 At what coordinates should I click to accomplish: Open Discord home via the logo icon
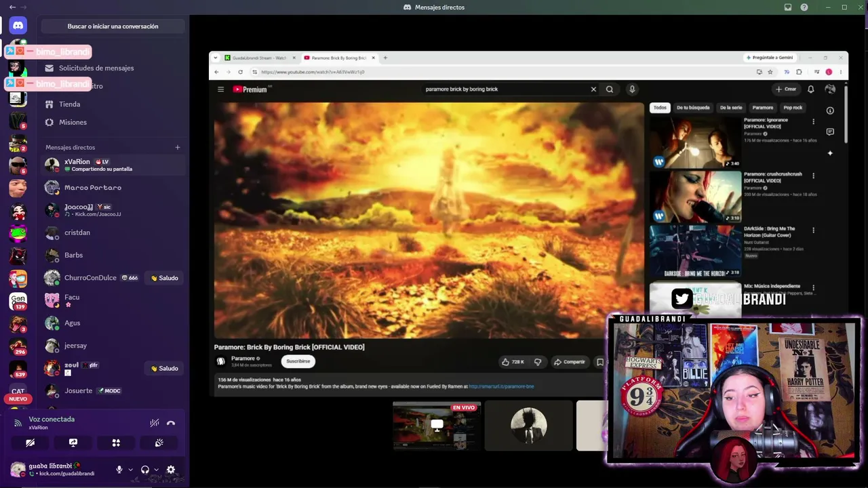[18, 26]
